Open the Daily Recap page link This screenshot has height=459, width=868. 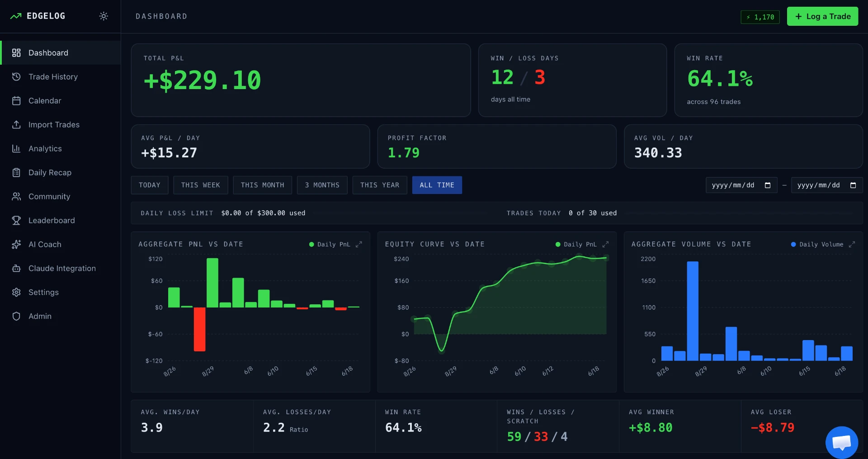tap(61, 173)
